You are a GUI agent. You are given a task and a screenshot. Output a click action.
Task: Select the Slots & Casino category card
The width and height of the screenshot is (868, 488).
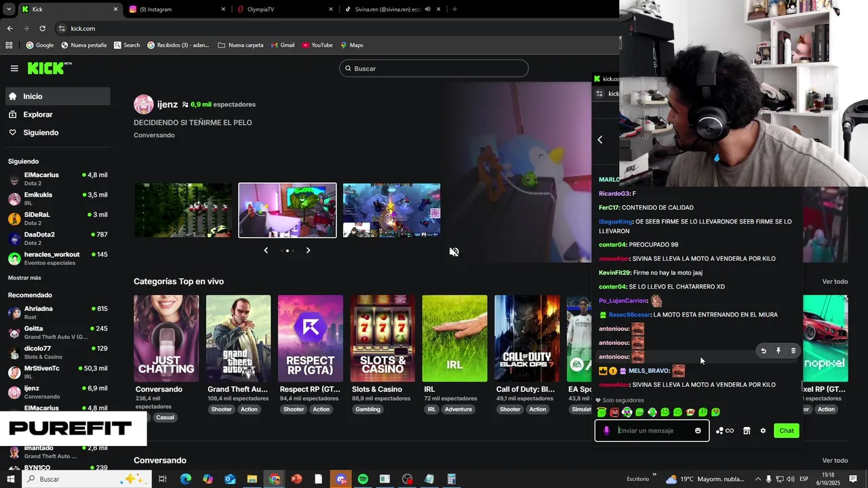tap(382, 338)
